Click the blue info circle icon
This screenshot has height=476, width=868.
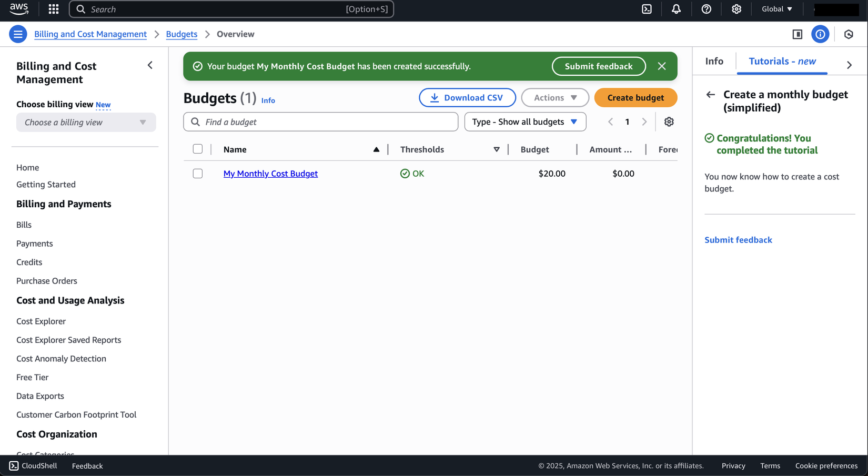[820, 34]
